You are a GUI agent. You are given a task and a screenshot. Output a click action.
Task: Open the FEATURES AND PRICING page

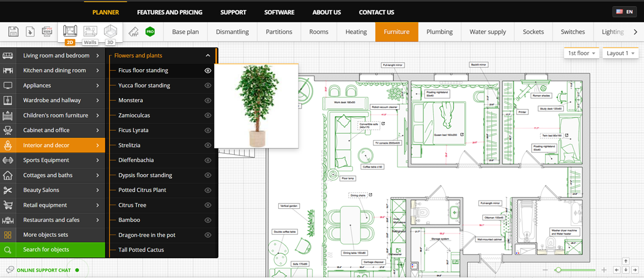pyautogui.click(x=170, y=12)
